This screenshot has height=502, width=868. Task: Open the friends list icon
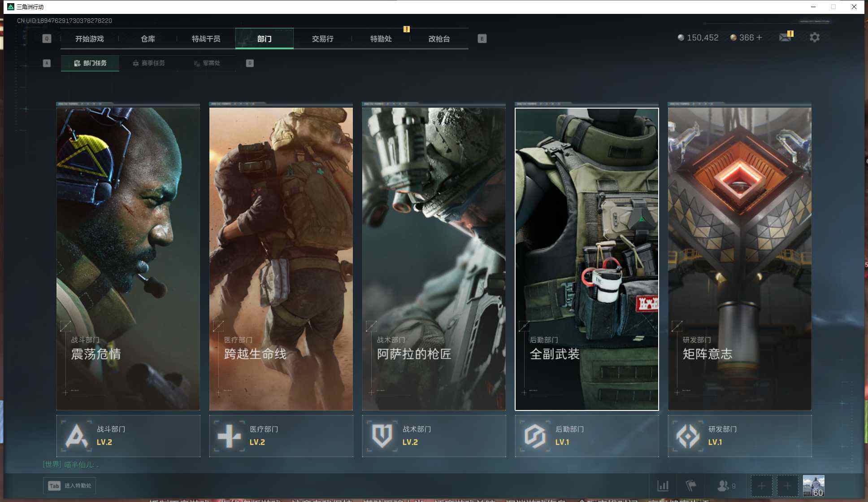(723, 485)
